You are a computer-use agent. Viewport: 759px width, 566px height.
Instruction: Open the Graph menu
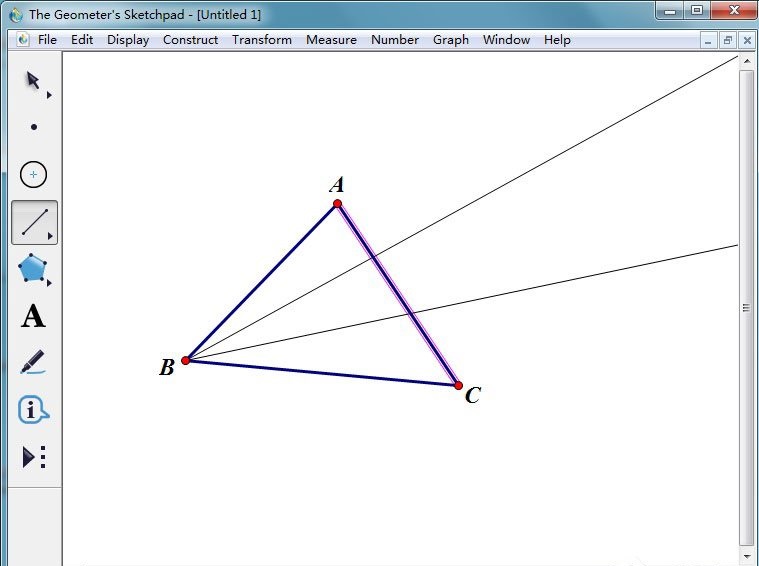pyautogui.click(x=451, y=40)
